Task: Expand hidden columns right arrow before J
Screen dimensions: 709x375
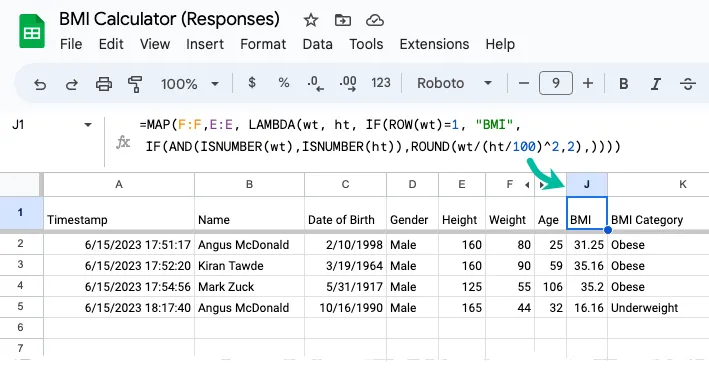Action: (542, 185)
